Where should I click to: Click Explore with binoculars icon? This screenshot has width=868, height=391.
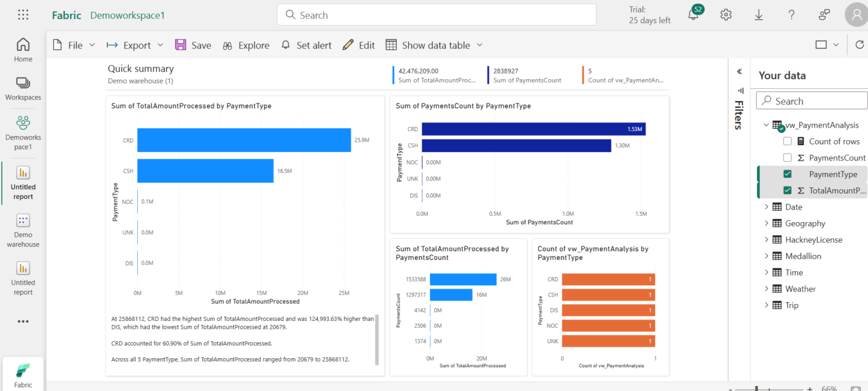tap(246, 45)
